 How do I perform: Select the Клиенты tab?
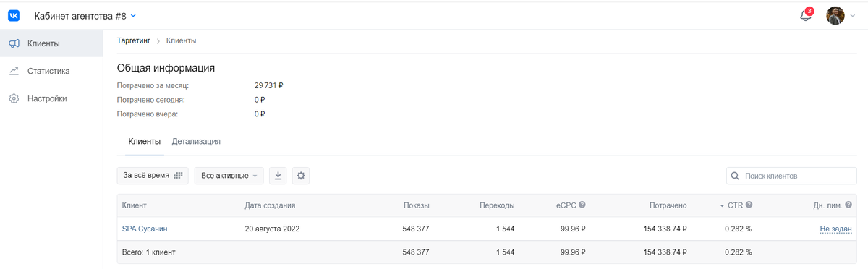[x=144, y=142]
